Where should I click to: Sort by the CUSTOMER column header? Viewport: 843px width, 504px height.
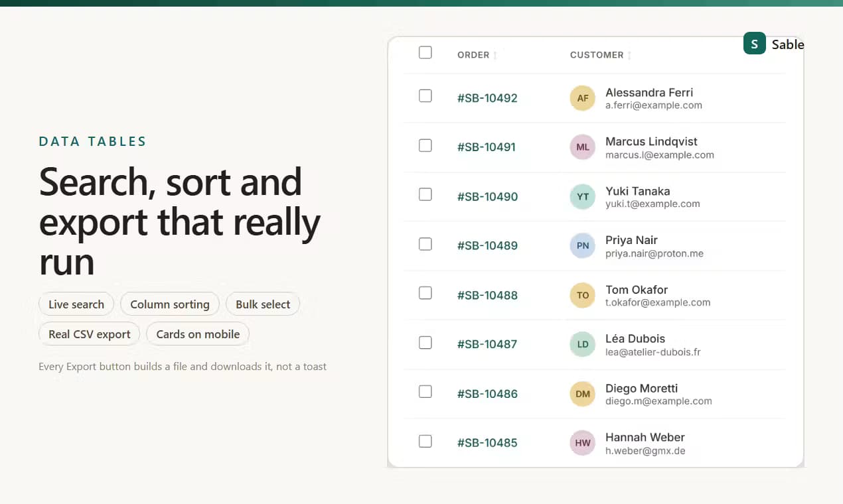[601, 55]
